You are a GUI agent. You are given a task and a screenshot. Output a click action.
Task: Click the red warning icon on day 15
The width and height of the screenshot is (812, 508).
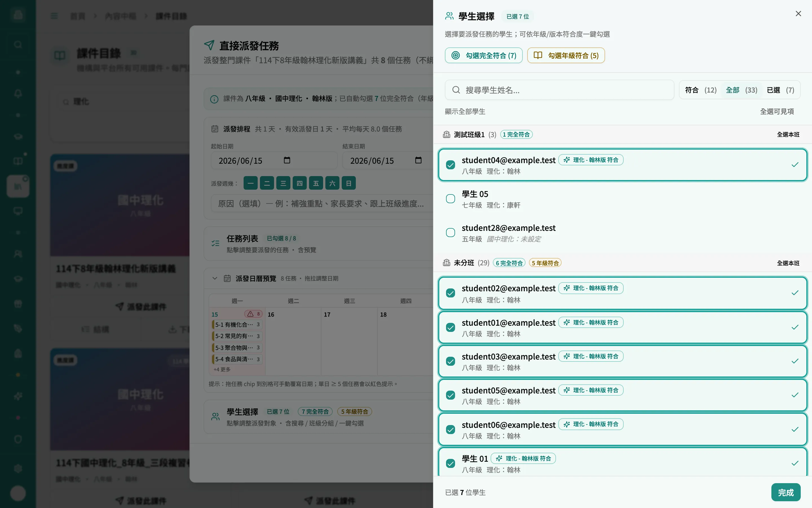[x=250, y=314]
